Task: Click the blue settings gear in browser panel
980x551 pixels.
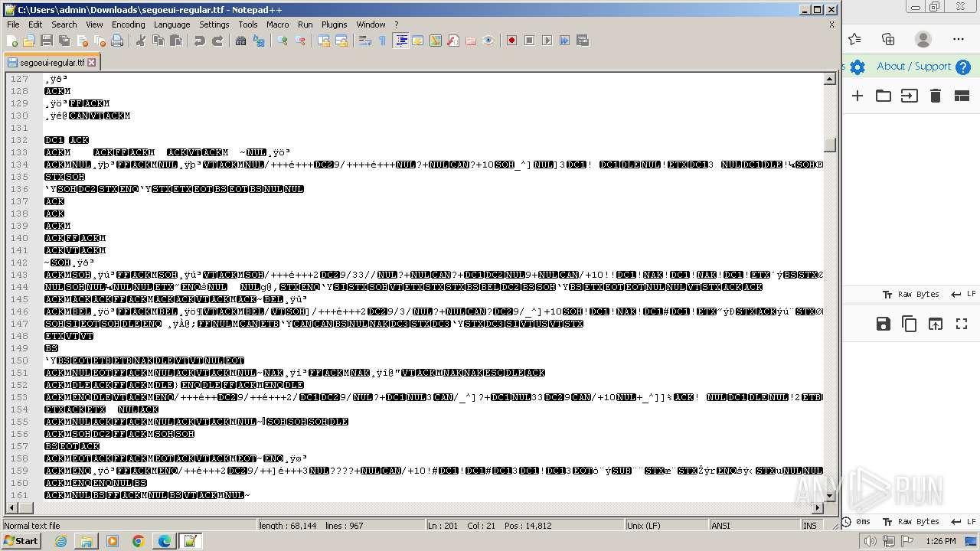Action: [857, 67]
